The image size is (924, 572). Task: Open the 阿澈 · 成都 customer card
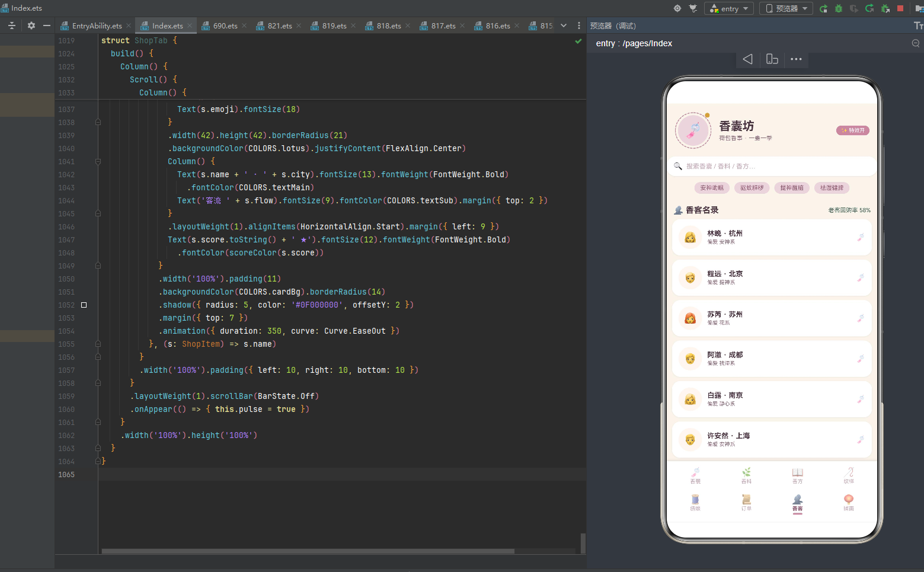[x=772, y=359]
